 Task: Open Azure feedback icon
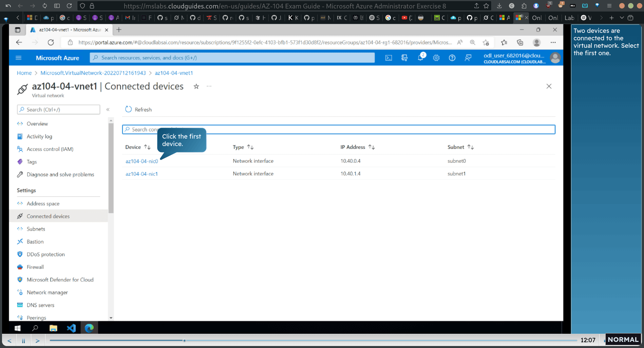tap(468, 58)
